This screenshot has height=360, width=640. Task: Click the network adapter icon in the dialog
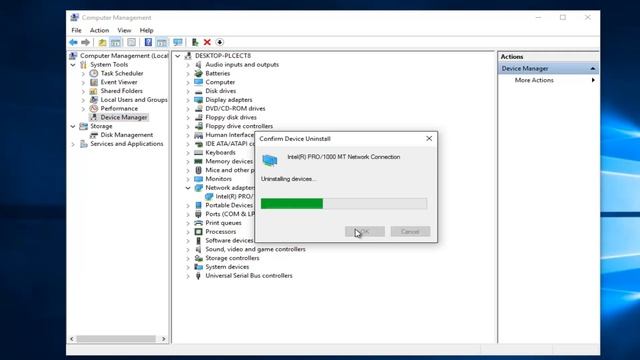[x=270, y=160]
